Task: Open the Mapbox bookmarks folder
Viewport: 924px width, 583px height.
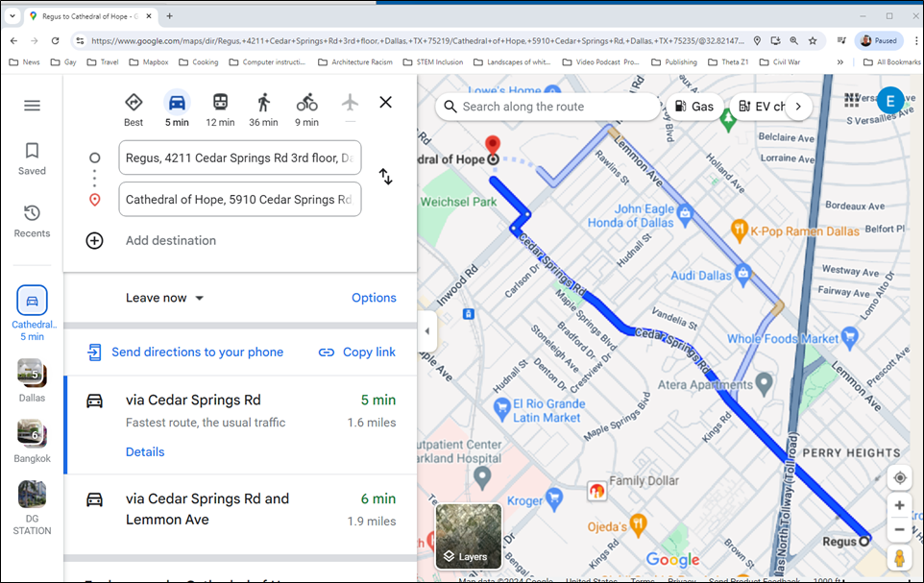Action: 149,61
